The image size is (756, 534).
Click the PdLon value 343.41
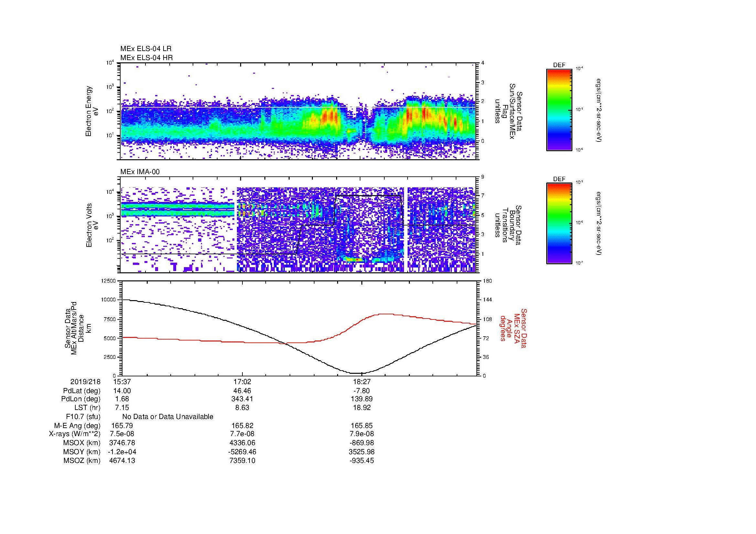click(242, 399)
